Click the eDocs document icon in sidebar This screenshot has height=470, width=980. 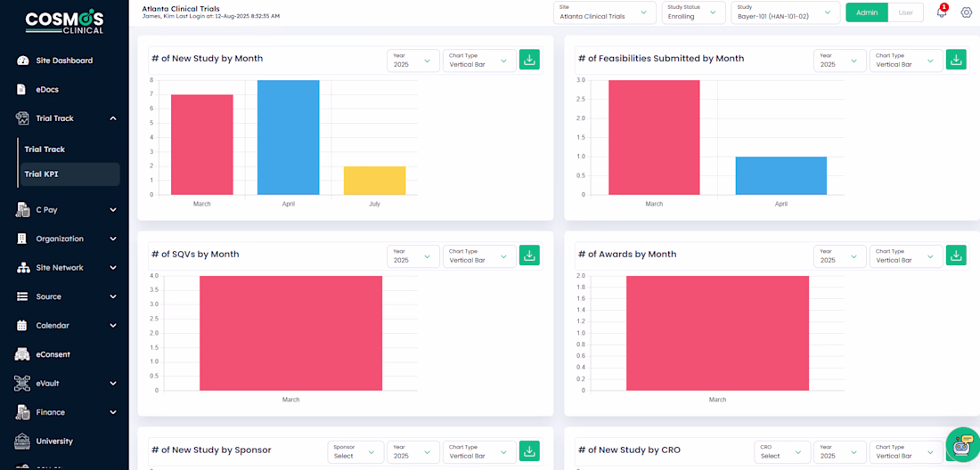(22, 89)
